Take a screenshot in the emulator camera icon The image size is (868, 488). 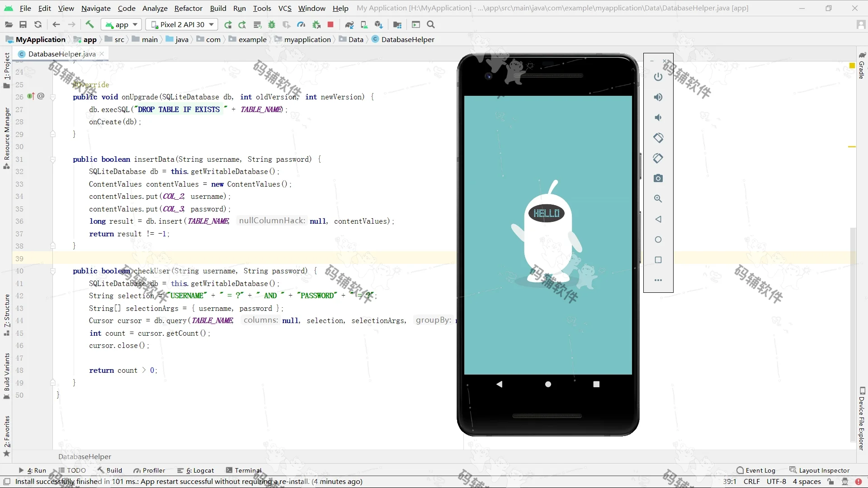click(658, 178)
